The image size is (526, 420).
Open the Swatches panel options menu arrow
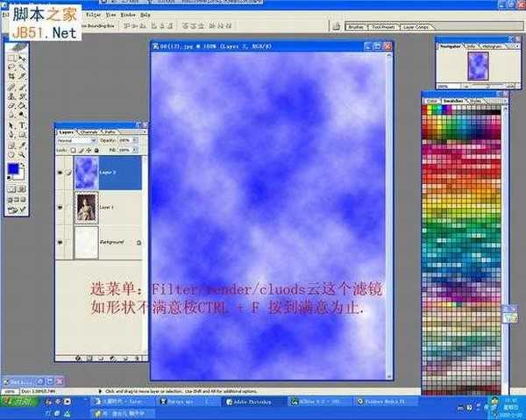click(x=503, y=101)
